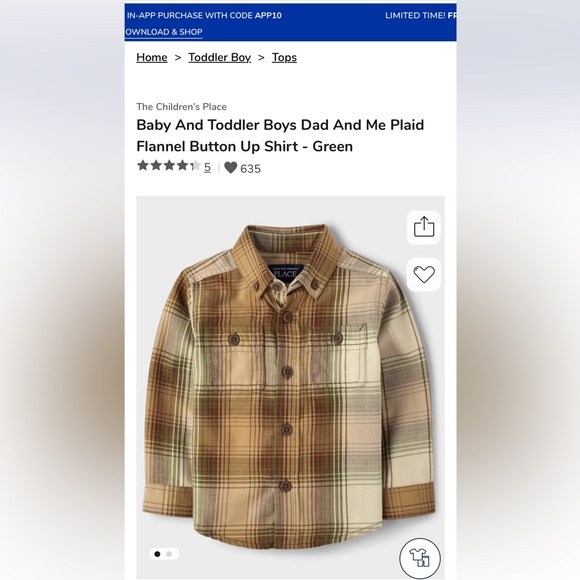Click the product title text
Viewport: 580px width, 580px height.
tap(280, 136)
